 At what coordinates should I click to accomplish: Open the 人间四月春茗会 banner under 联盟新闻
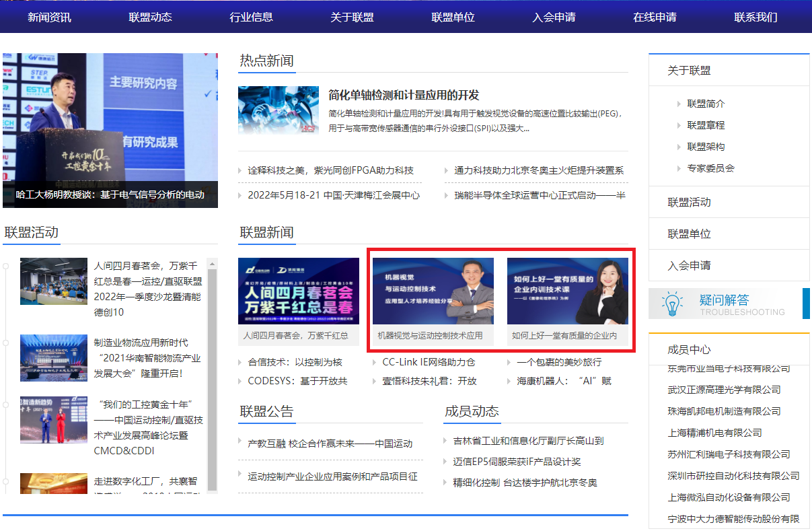tap(298, 291)
